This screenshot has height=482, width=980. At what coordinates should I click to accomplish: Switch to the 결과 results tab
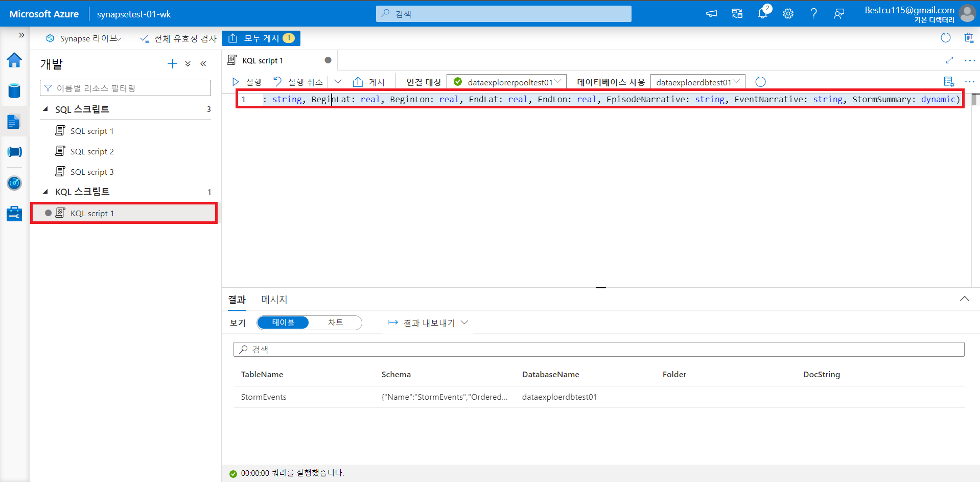[x=237, y=300]
